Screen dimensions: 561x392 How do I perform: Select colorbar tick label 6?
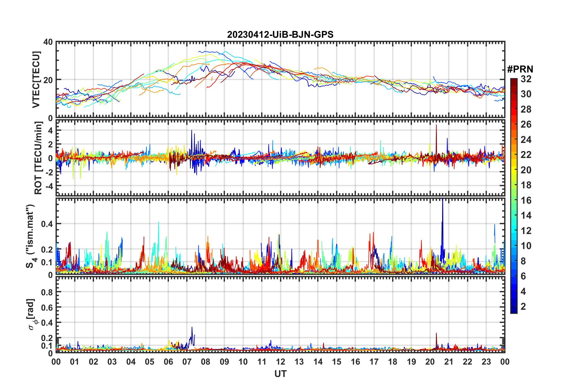(523, 276)
